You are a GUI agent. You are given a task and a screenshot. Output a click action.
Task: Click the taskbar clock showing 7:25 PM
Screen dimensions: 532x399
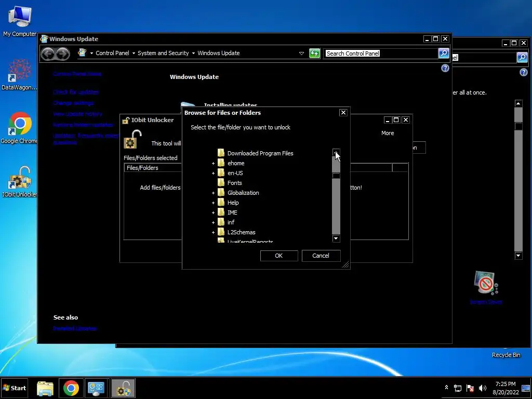tap(505, 388)
